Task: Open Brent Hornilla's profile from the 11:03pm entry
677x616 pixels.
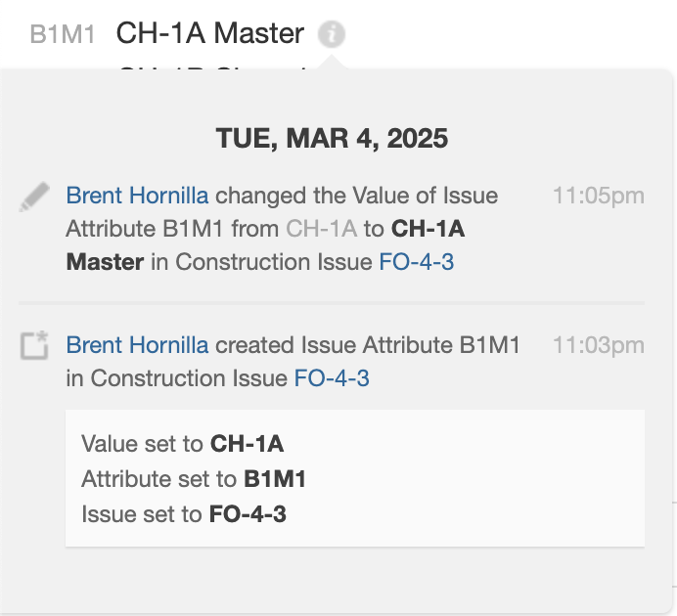Action: click(137, 345)
